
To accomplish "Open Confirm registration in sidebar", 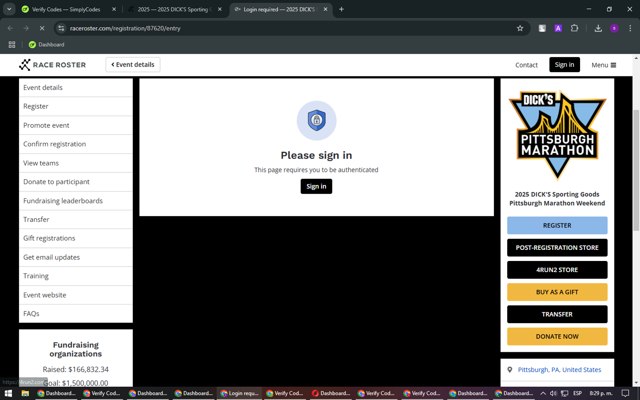I will (x=76, y=144).
